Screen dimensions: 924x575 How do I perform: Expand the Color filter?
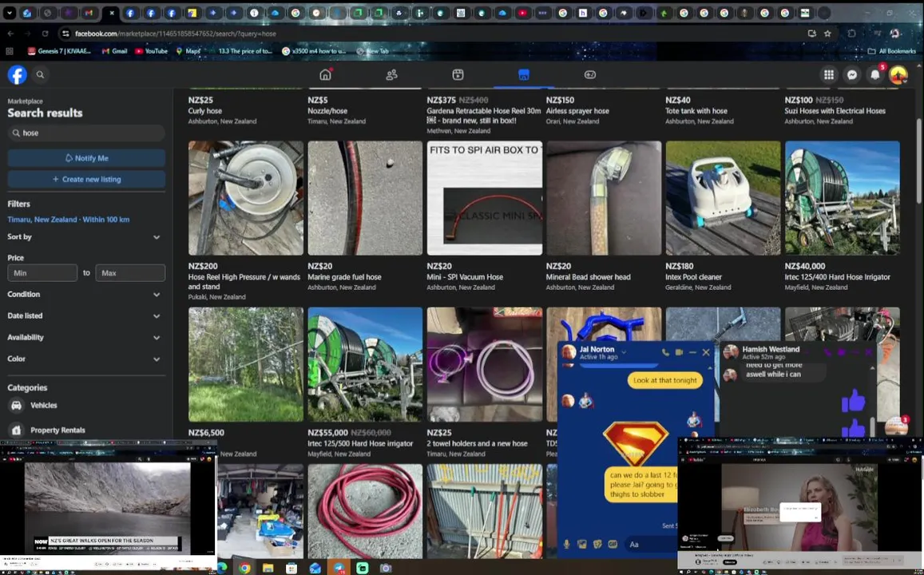pyautogui.click(x=84, y=359)
